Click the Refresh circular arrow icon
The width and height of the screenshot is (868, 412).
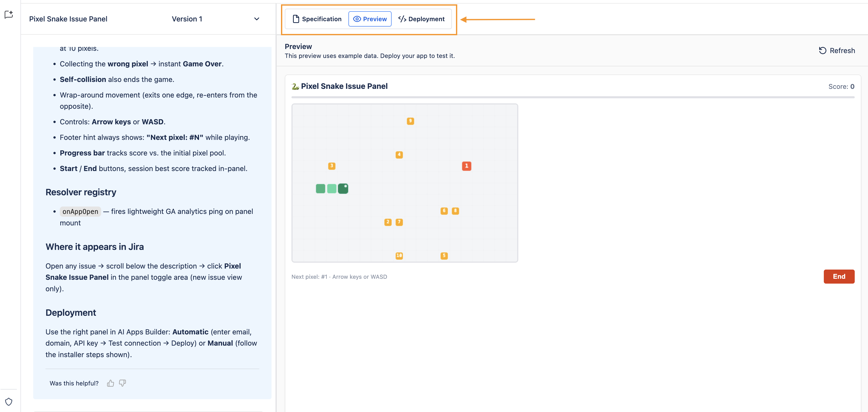[x=823, y=51]
